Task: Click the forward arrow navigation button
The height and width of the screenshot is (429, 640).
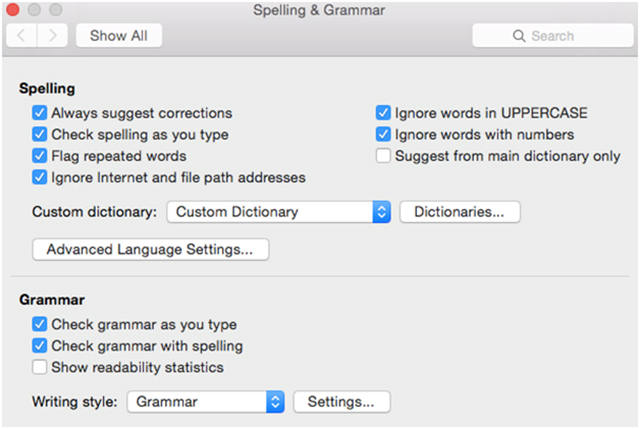Action: tap(53, 36)
